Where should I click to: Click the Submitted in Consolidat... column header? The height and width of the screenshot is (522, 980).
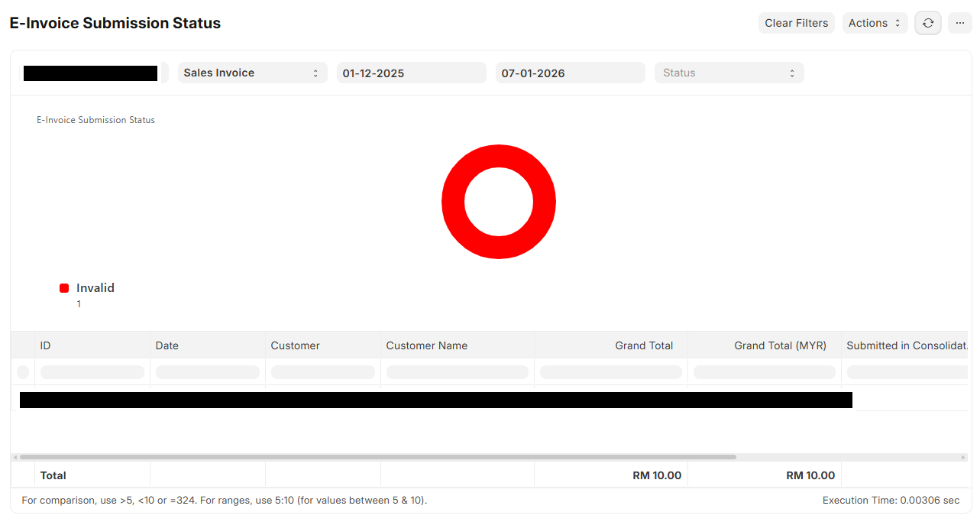(x=906, y=345)
